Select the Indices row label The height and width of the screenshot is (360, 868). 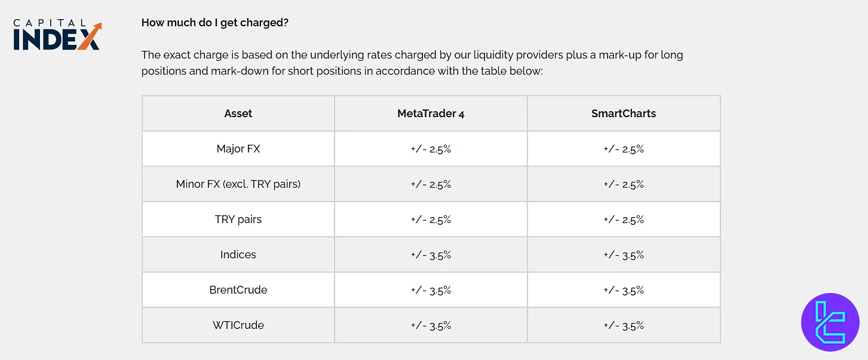238,255
